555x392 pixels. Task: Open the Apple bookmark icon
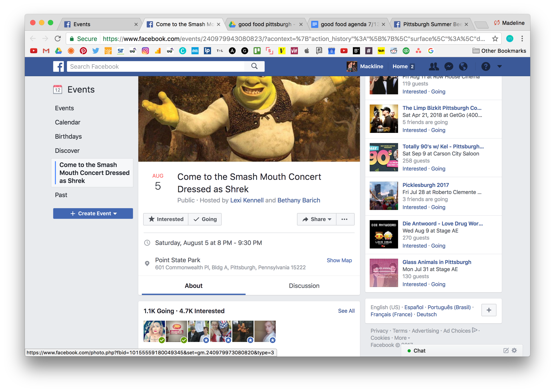307,51
